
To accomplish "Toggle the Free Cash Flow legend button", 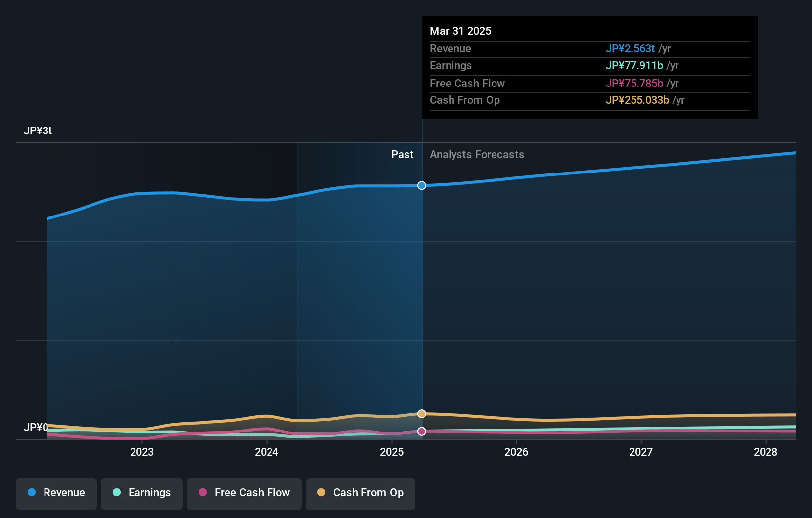I will 244,494.
